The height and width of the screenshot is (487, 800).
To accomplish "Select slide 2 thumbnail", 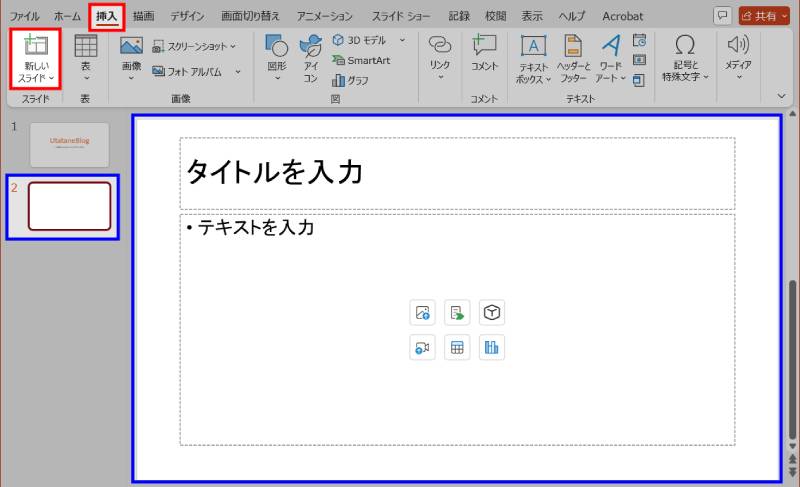I will click(69, 206).
